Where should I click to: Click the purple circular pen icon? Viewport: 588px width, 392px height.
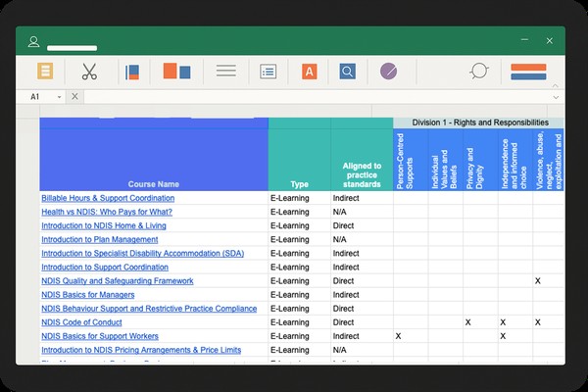click(x=388, y=72)
